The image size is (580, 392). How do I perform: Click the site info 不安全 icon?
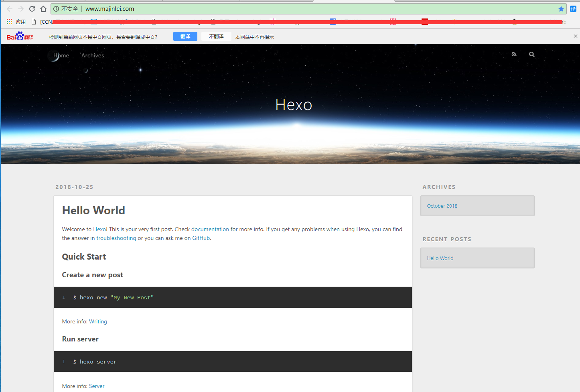tap(56, 9)
